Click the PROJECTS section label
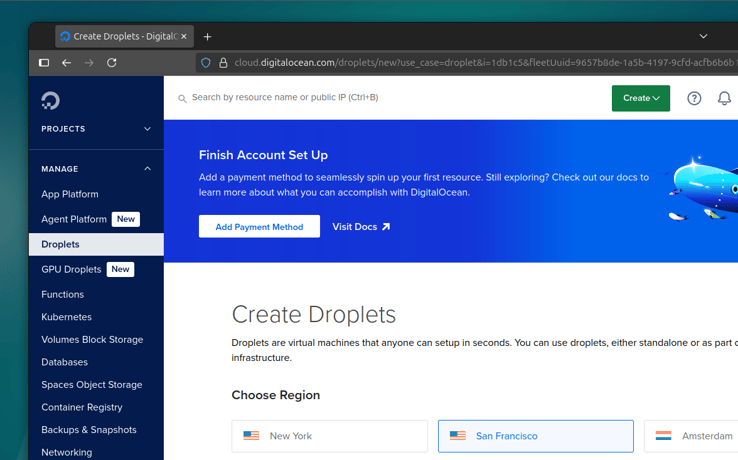738x460 pixels. (x=63, y=129)
